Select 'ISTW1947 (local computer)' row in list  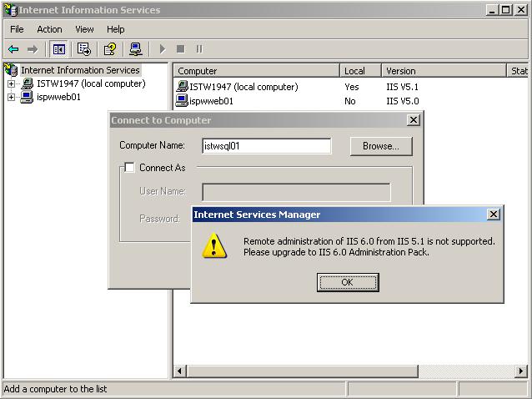243,87
